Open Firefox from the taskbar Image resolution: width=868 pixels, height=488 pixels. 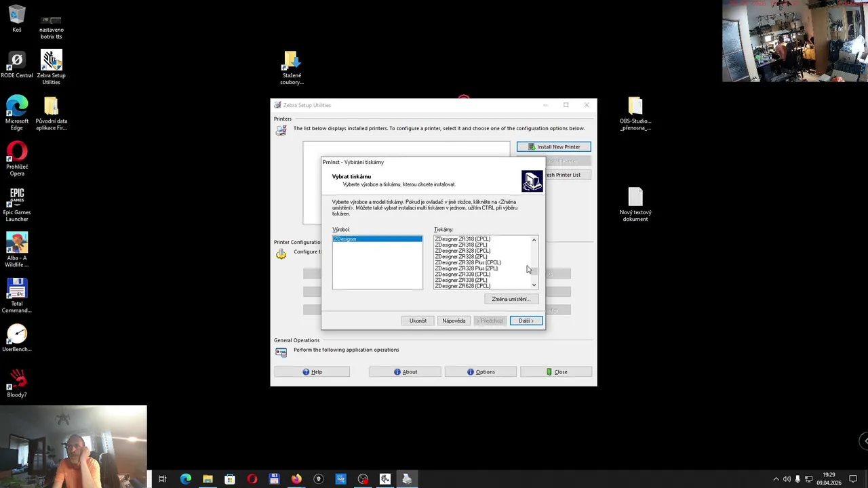[x=296, y=479]
